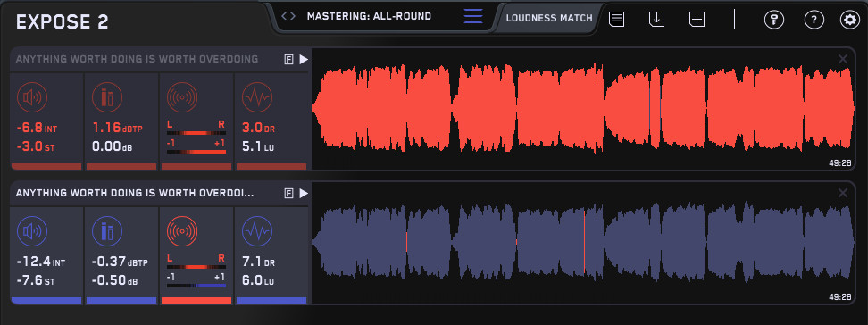The height and width of the screenshot is (325, 868).
Task: Click the -1 +1 correlation meter, second track
Action: point(196,286)
